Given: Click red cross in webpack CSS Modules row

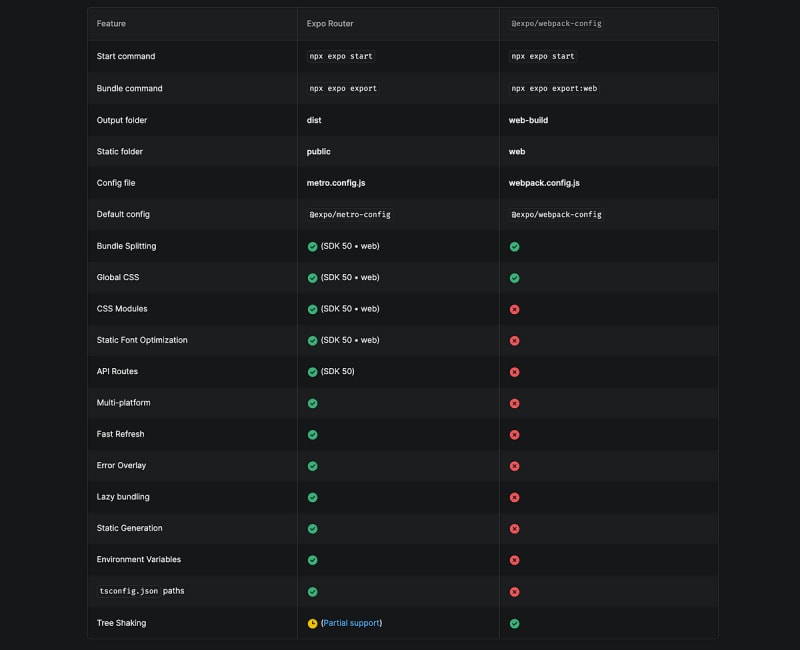Looking at the screenshot, I should pyautogui.click(x=514, y=309).
